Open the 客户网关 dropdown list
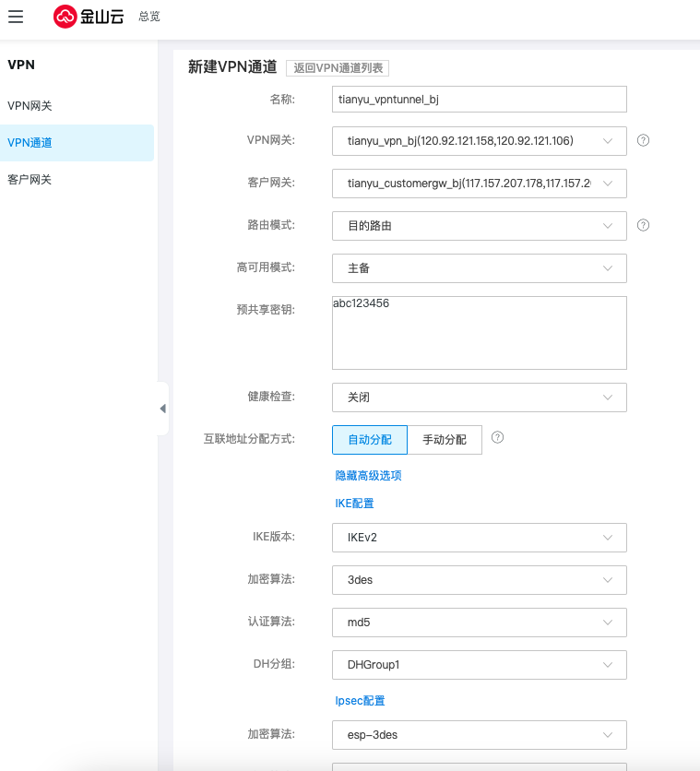Image resolution: width=700 pixels, height=771 pixels. [479, 184]
